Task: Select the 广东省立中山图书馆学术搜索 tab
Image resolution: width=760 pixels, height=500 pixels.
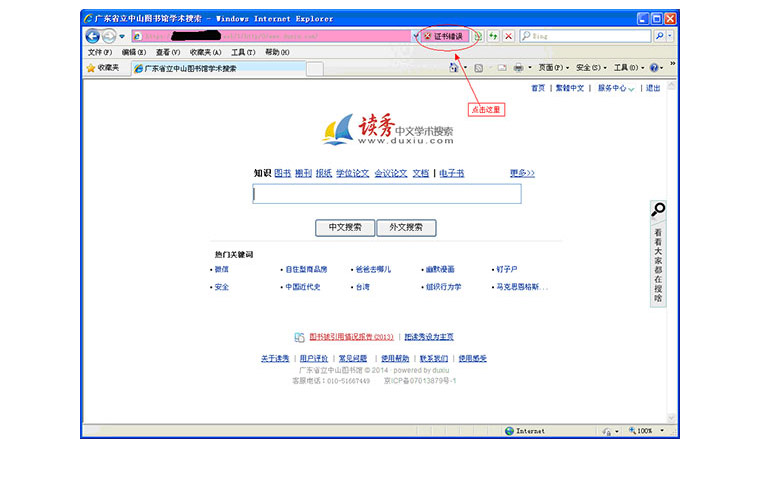Action: pyautogui.click(x=219, y=68)
